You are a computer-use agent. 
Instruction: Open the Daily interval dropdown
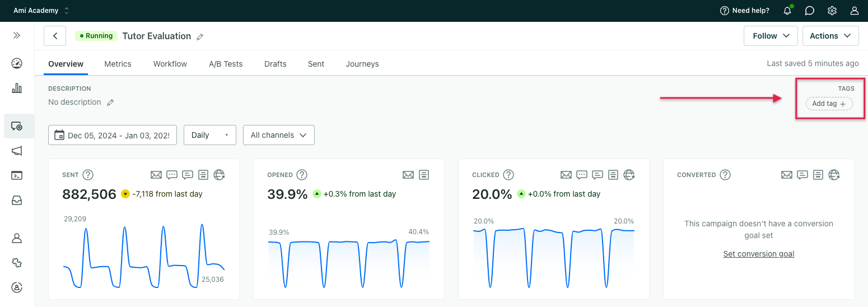[209, 135]
